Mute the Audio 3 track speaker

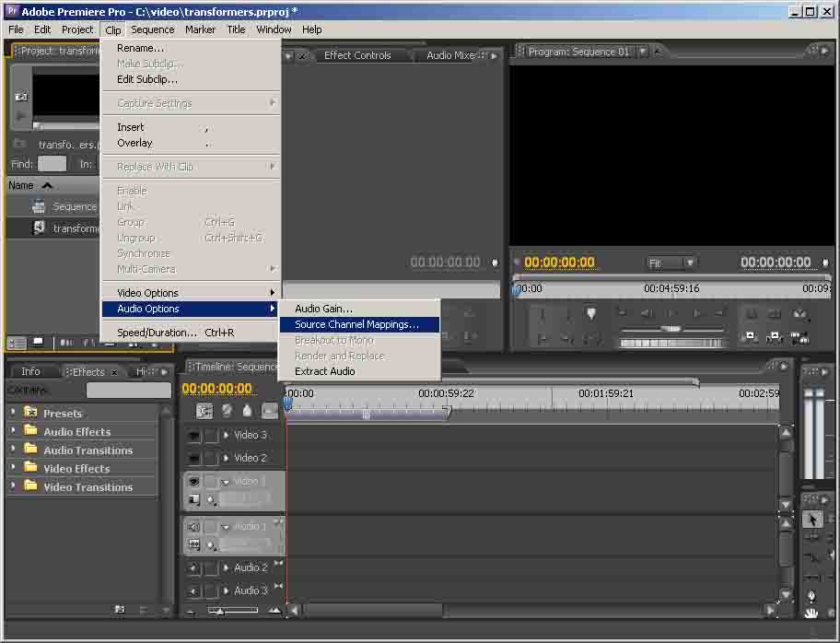(194, 591)
